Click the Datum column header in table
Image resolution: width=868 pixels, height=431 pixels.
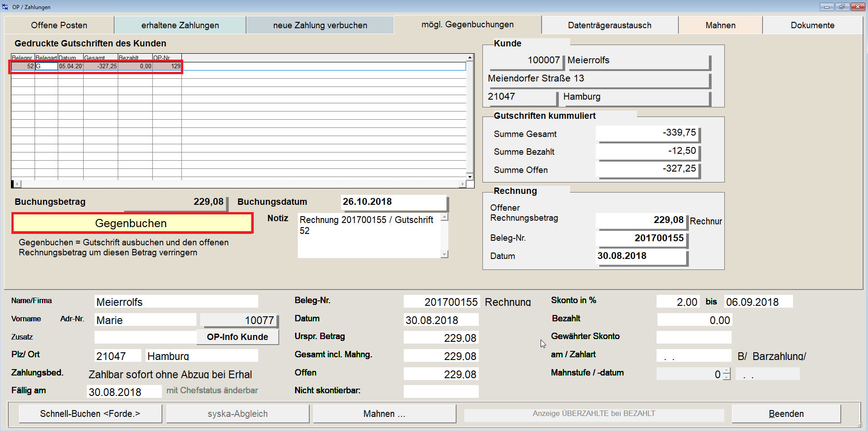[70, 58]
